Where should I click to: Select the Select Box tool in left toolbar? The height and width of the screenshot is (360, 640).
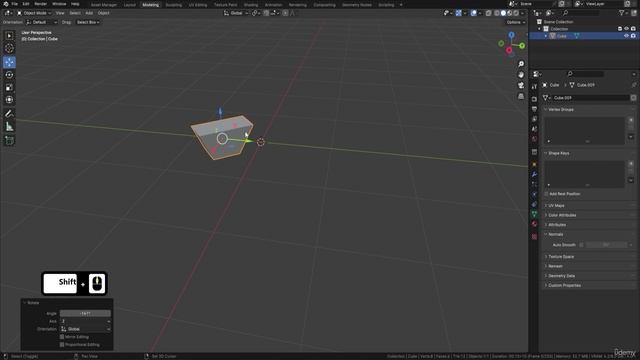click(x=9, y=36)
